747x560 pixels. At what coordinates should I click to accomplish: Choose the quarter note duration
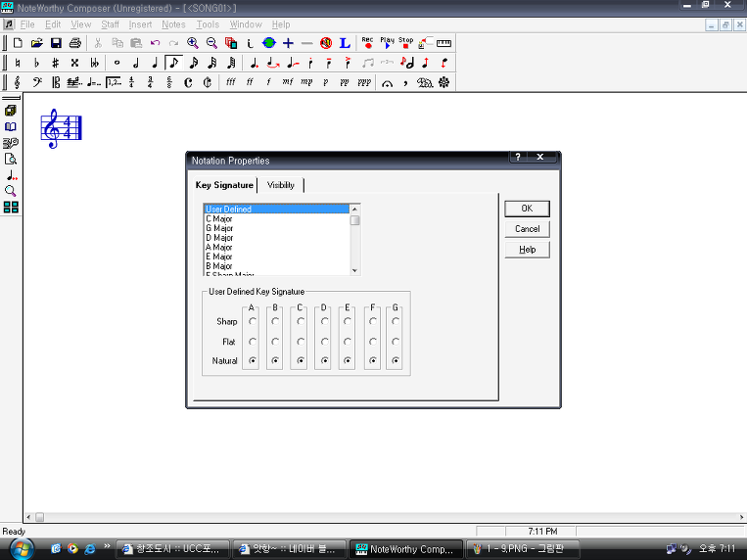(x=155, y=63)
